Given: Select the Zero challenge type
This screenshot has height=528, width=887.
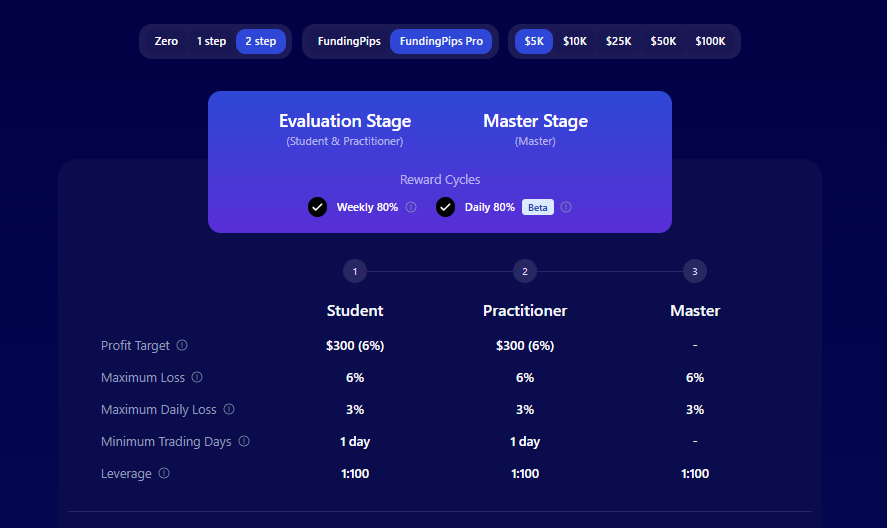Looking at the screenshot, I should point(166,41).
